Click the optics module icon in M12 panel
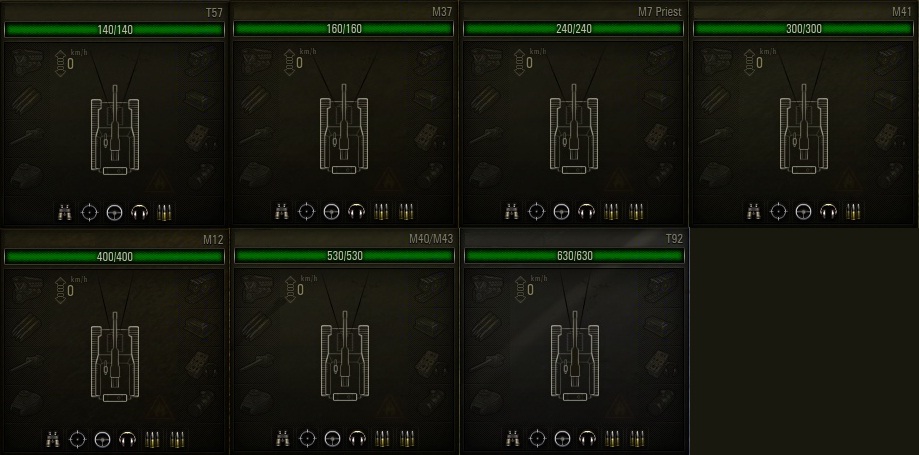 click(200, 403)
